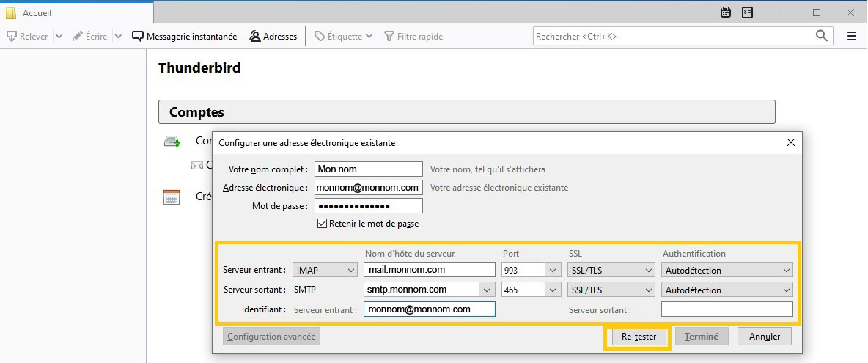Open outgoing server SSL/TLS dropdown
This screenshot has height=363, width=868.
pyautogui.click(x=611, y=290)
